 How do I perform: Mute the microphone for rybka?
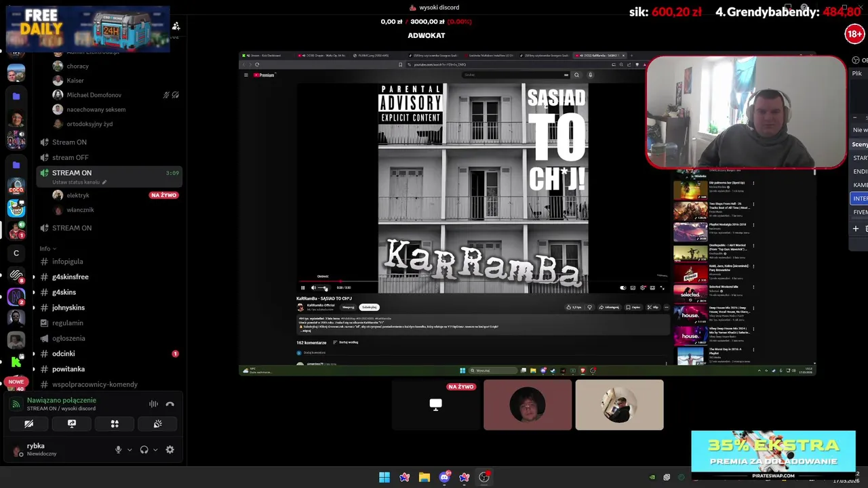[x=118, y=449]
